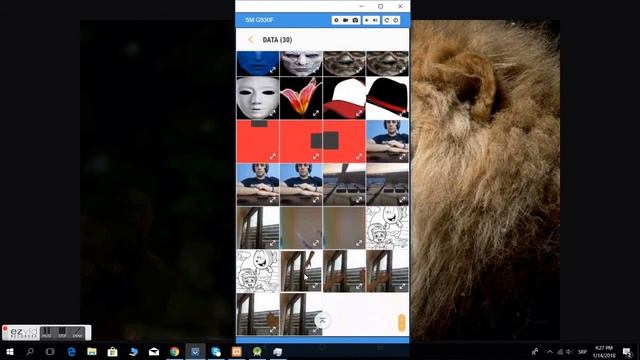Open taskbar search magnifier

point(30,351)
